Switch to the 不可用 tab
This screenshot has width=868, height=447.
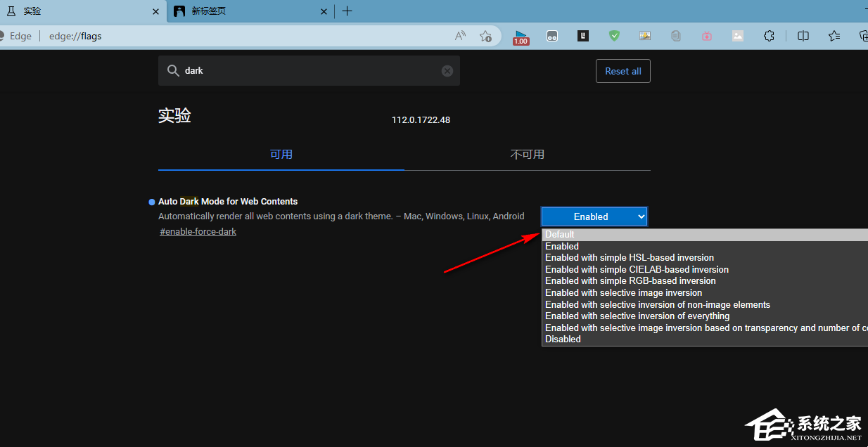[527, 155]
